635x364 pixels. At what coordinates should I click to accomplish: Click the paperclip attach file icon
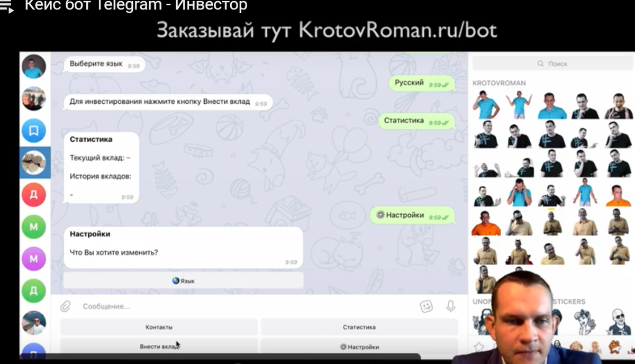pyautogui.click(x=65, y=306)
